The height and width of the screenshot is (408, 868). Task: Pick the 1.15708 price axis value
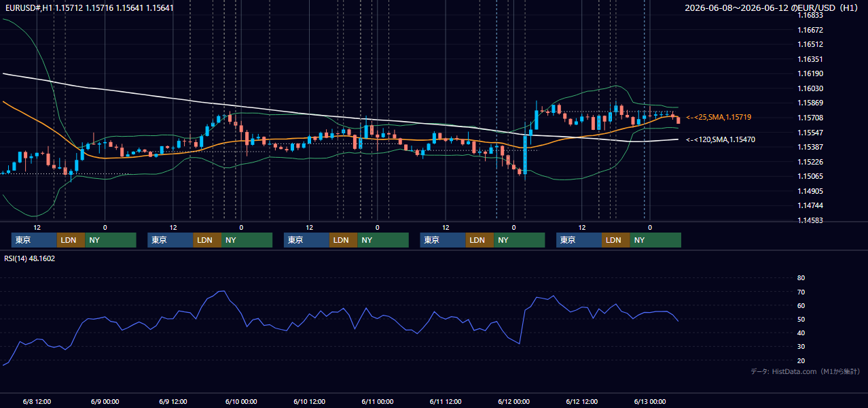coord(810,118)
